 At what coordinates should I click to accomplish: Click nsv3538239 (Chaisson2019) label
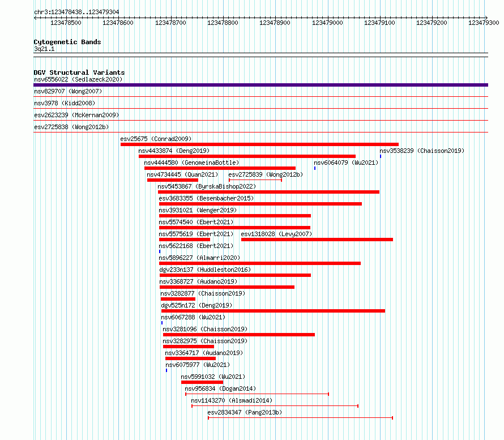click(x=422, y=151)
